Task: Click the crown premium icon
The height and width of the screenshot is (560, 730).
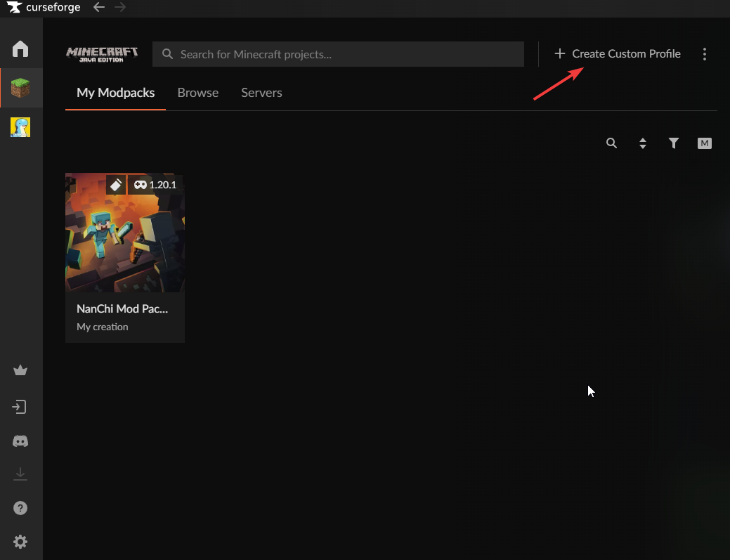Action: click(20, 370)
